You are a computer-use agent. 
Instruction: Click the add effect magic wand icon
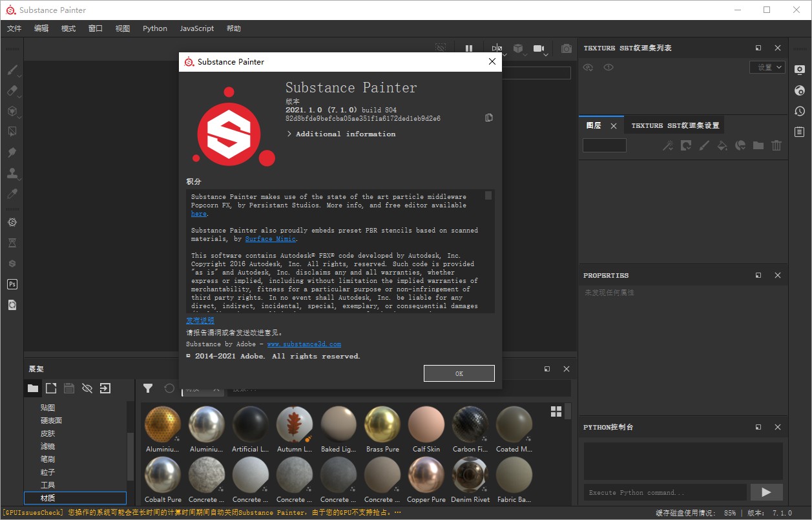(x=668, y=146)
